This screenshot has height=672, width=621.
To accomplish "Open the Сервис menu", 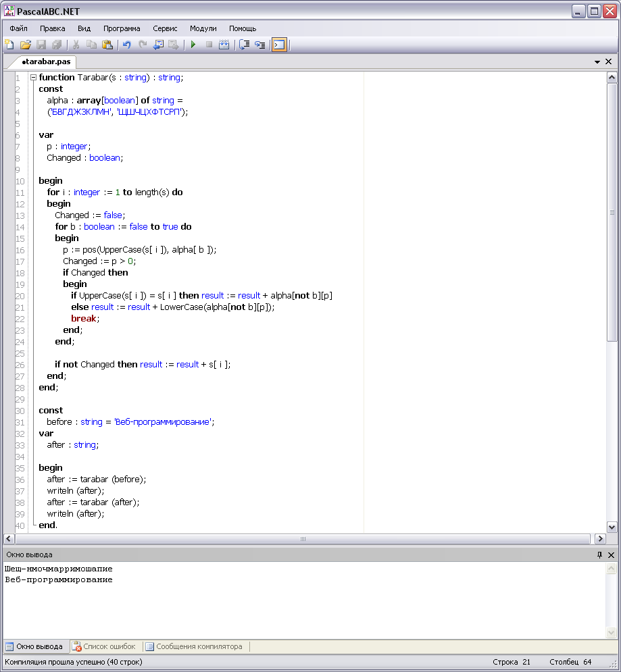I will pyautogui.click(x=165, y=28).
